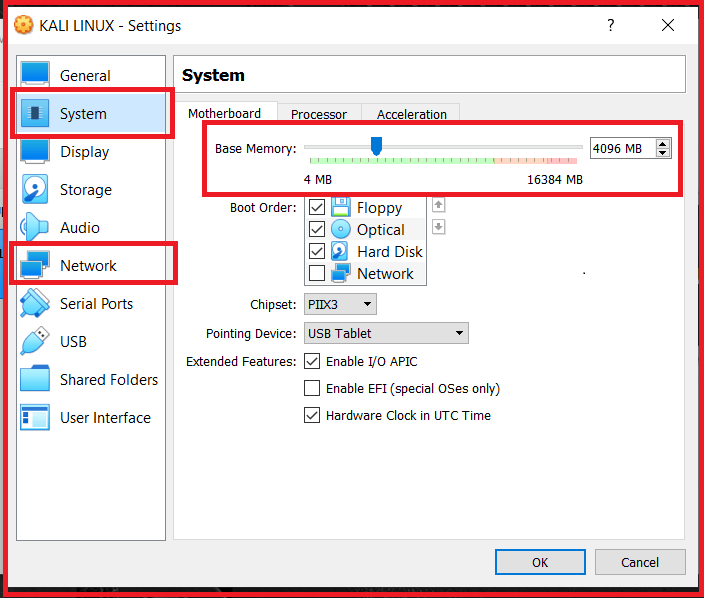The width and height of the screenshot is (704, 598).
Task: Click the System chip icon in sidebar
Action: click(x=35, y=113)
